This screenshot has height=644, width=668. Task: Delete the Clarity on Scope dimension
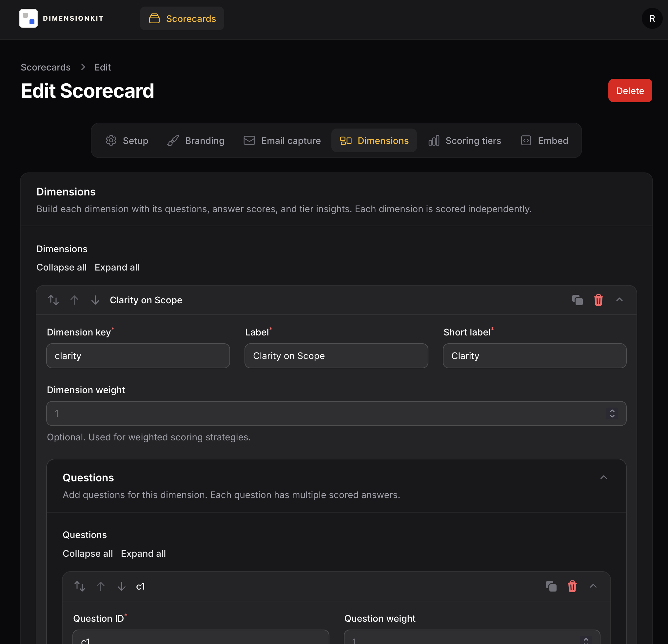point(598,300)
